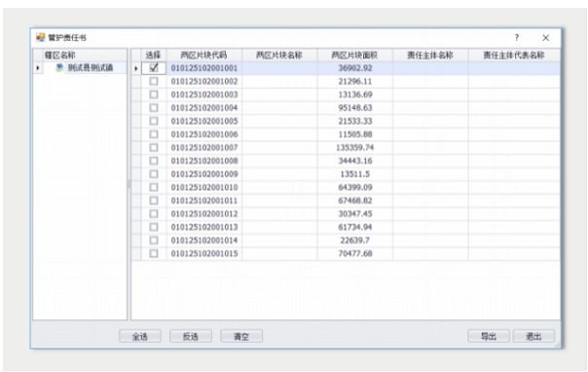Click area value 70477.68
Viewport: 588px width, 372px height.
point(355,253)
